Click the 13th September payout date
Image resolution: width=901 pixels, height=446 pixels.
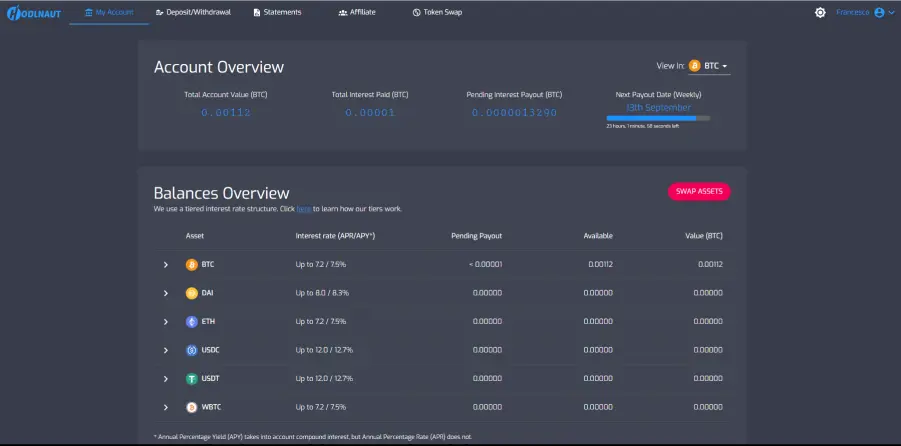tap(658, 107)
